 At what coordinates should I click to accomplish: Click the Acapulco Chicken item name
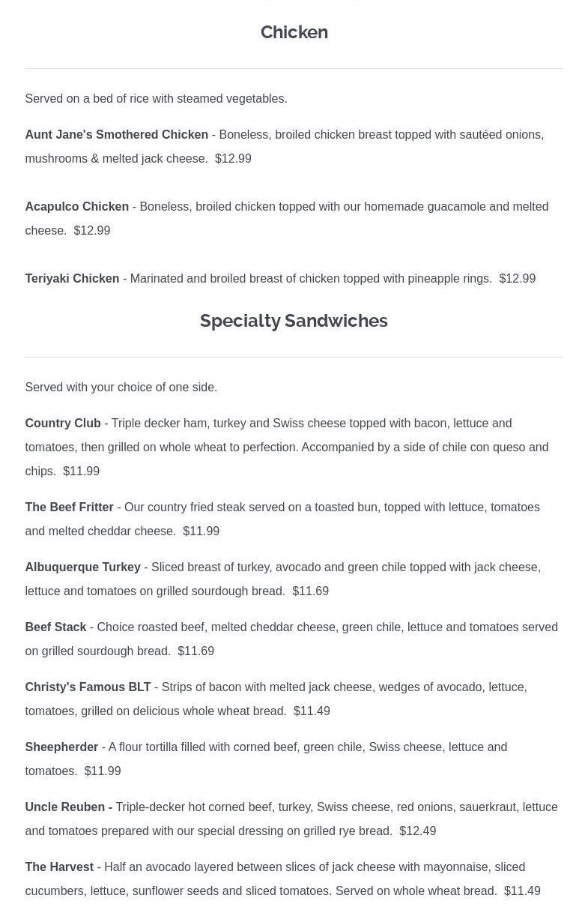click(x=76, y=207)
